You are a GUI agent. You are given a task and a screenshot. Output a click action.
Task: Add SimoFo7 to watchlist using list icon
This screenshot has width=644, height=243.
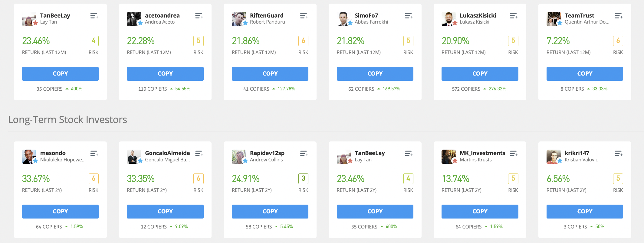click(x=409, y=16)
